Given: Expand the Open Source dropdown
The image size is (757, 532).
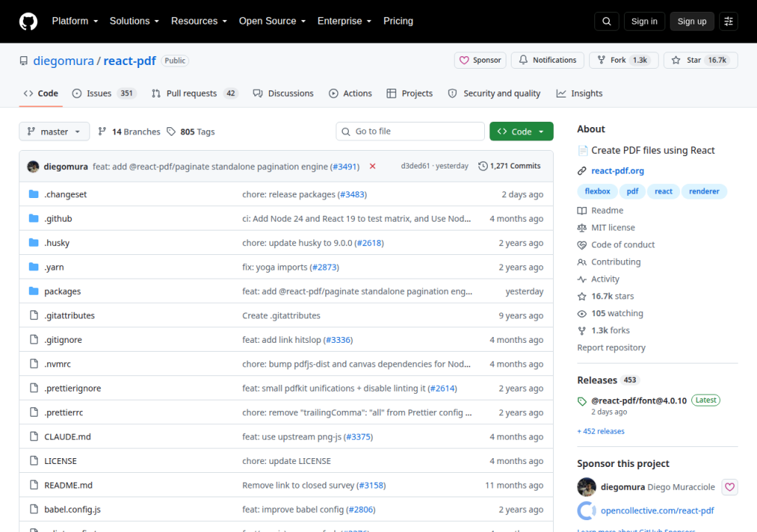Looking at the screenshot, I should [272, 21].
